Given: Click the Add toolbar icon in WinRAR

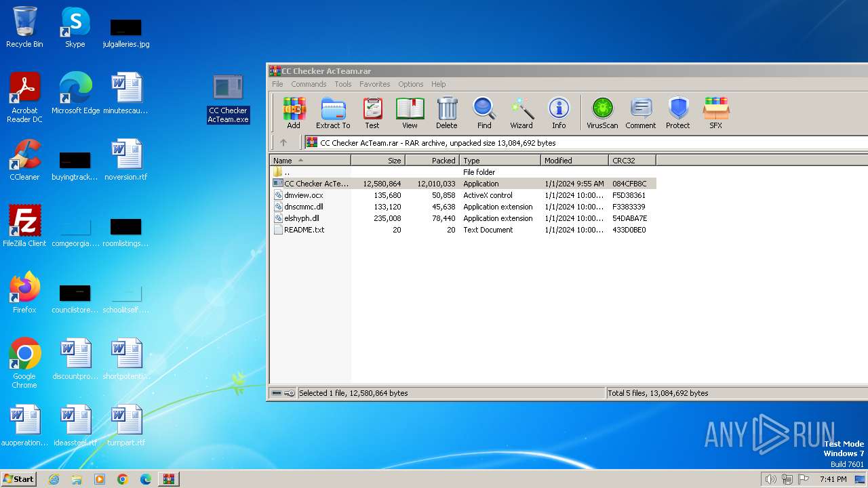Looking at the screenshot, I should (x=294, y=113).
